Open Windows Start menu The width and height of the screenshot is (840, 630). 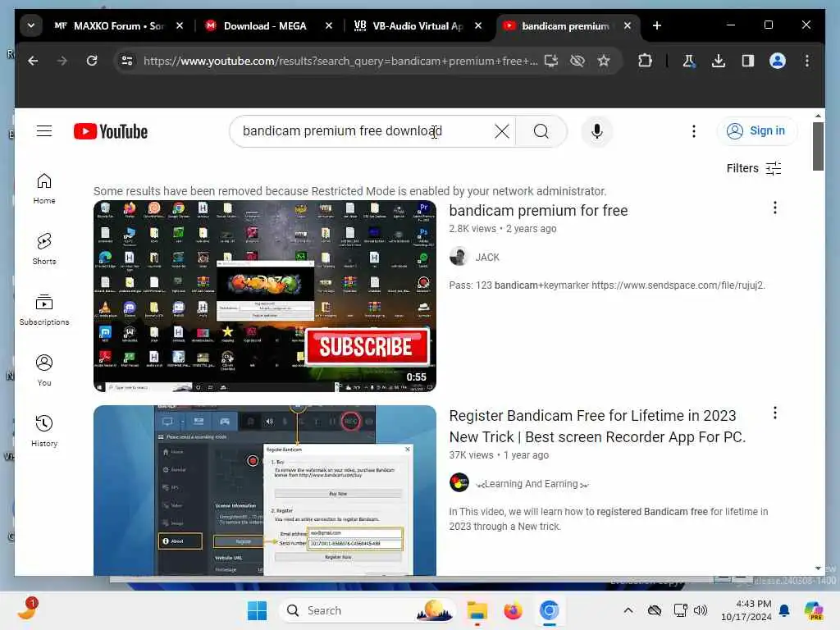257,610
